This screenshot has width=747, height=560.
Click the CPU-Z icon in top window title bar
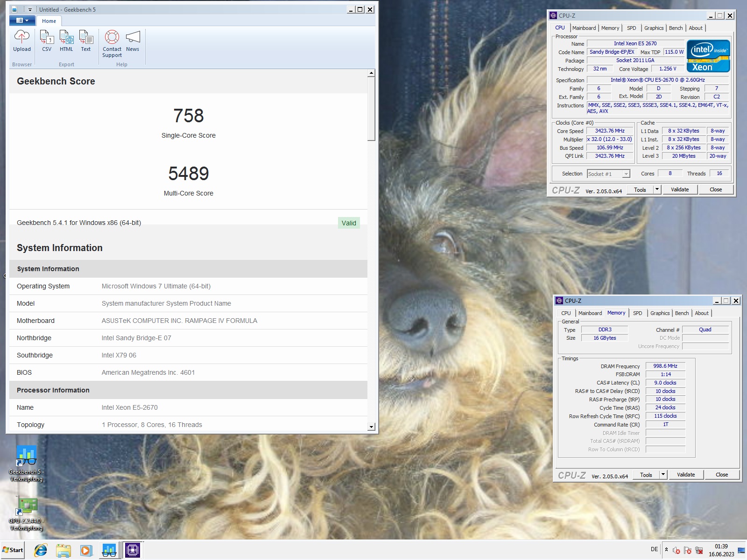pyautogui.click(x=553, y=15)
